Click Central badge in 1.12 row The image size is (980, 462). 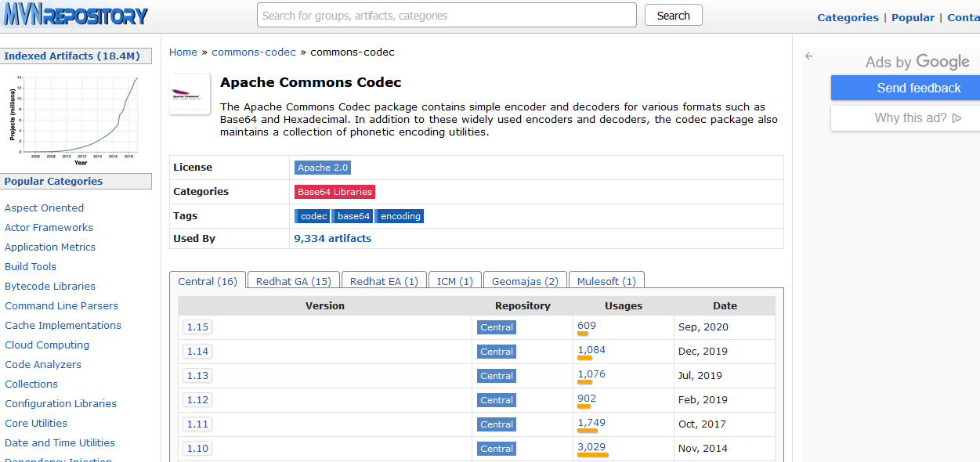coord(497,400)
